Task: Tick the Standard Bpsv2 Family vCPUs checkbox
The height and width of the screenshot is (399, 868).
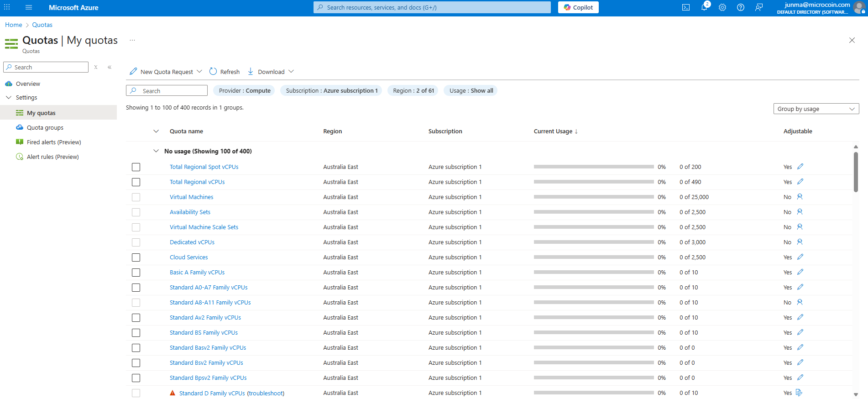Action: (136, 378)
